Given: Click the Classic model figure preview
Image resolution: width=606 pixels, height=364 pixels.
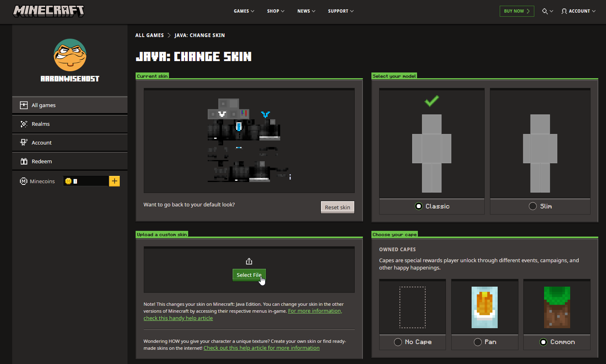Looking at the screenshot, I should (x=432, y=153).
